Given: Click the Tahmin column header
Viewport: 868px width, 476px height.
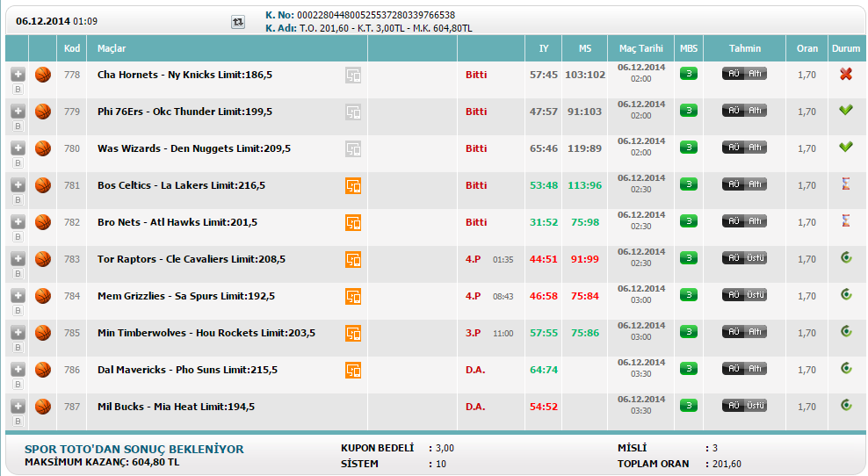Looking at the screenshot, I should [744, 48].
